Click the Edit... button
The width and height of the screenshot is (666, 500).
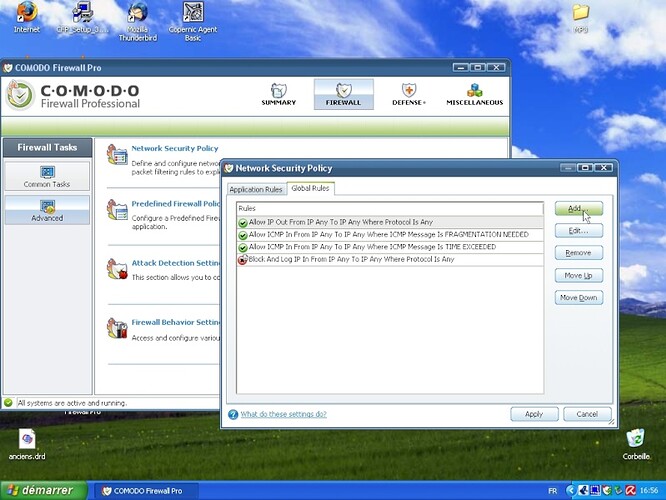point(579,231)
